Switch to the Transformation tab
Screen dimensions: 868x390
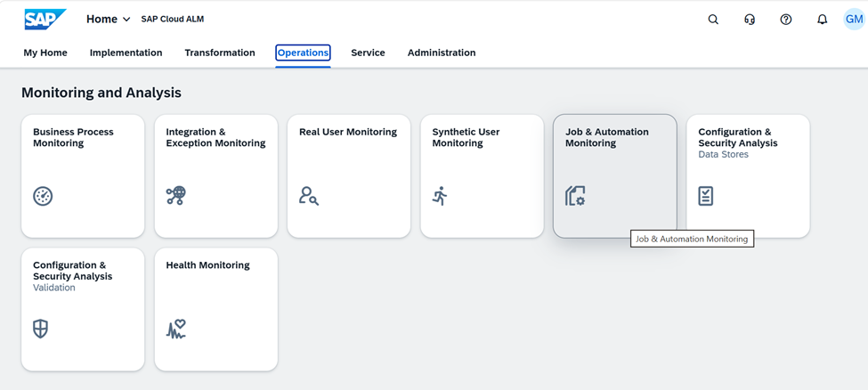tap(220, 53)
